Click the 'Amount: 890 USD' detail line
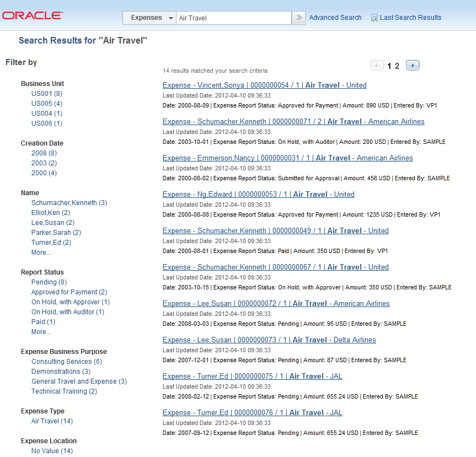Viewport: 476px width, 457px height. click(299, 106)
